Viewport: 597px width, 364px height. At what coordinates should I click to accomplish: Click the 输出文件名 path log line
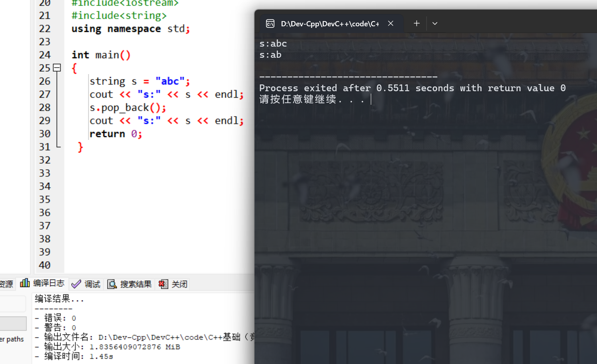144,337
